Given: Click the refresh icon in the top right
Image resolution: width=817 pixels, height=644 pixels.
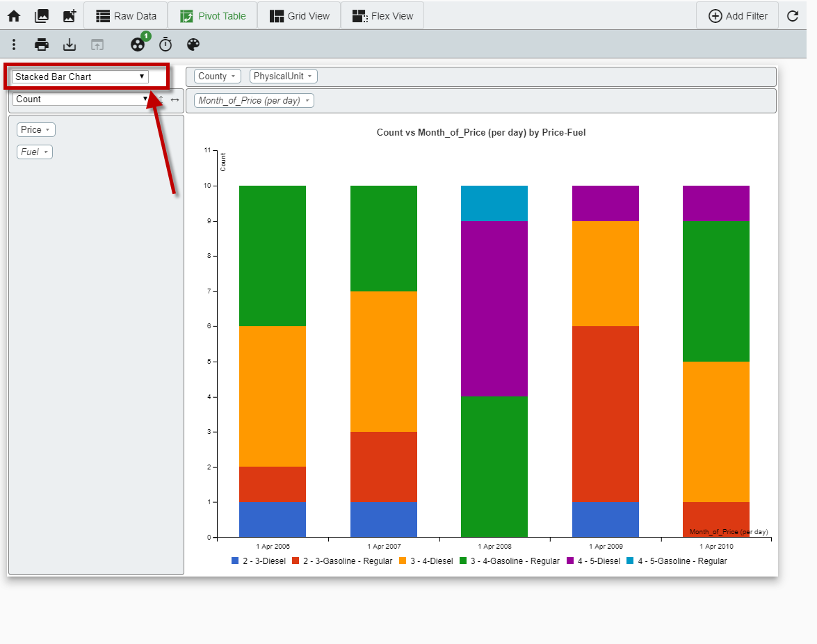Looking at the screenshot, I should pos(792,15).
